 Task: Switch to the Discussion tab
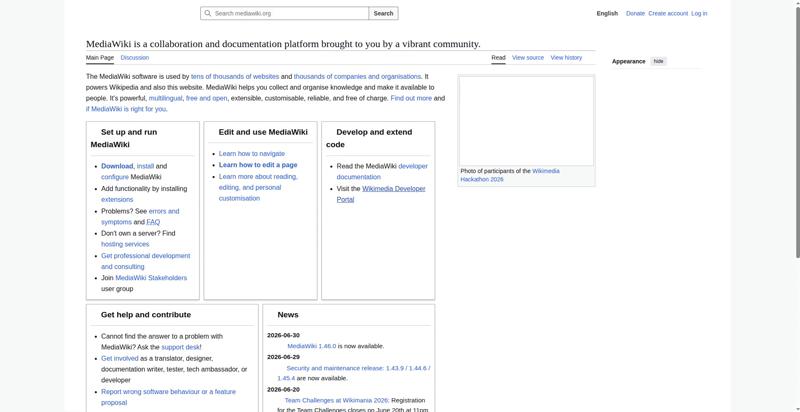pyautogui.click(x=135, y=58)
